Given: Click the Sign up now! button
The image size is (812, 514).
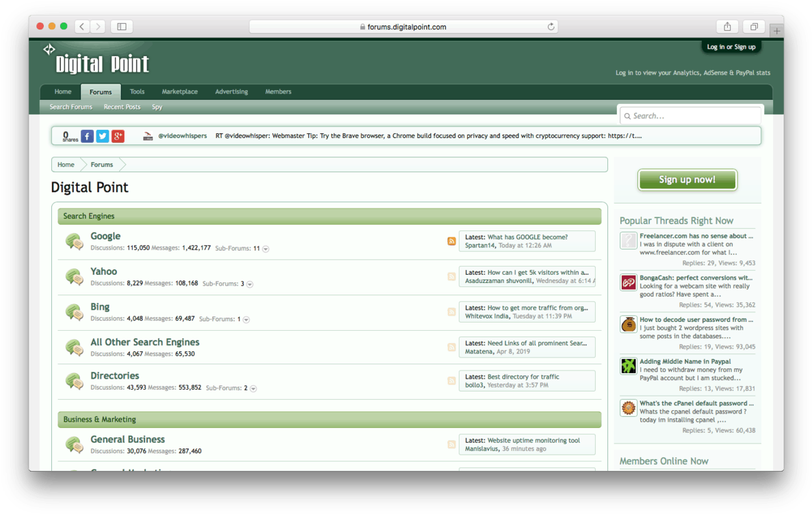Looking at the screenshot, I should 687,180.
